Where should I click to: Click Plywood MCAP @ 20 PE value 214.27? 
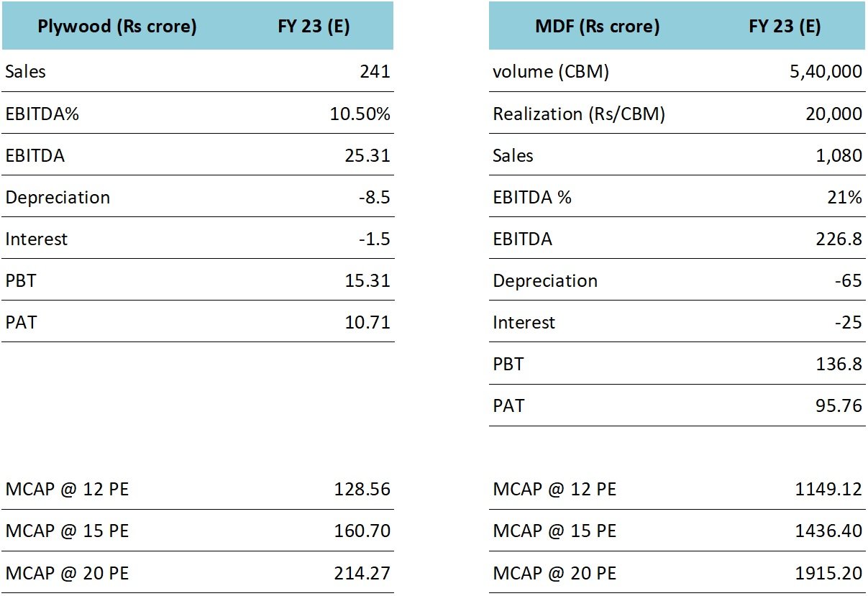point(362,573)
